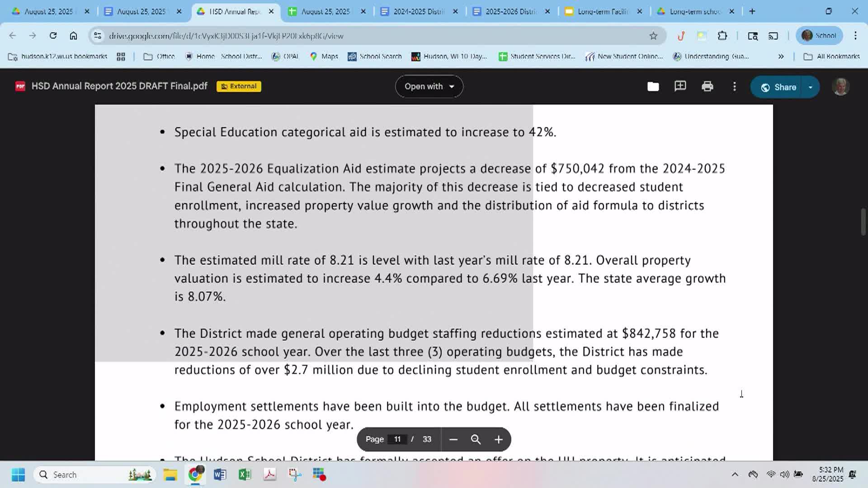Show hidden system tray icons
The width and height of the screenshot is (868, 488).
(735, 474)
